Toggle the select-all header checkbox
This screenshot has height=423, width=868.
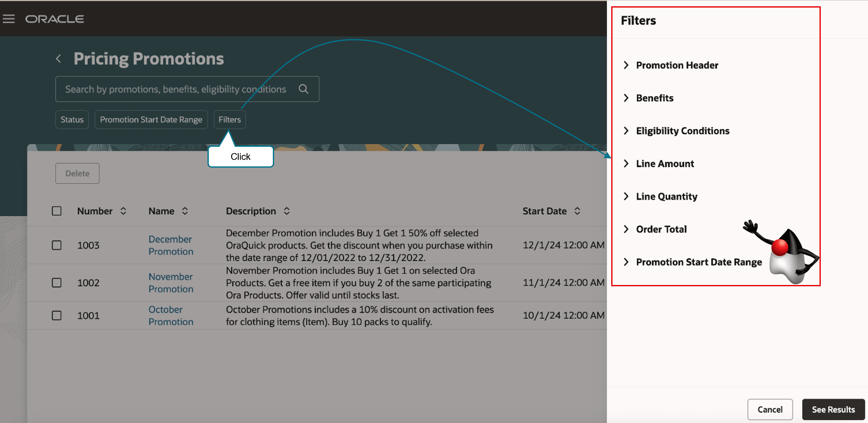click(x=57, y=211)
